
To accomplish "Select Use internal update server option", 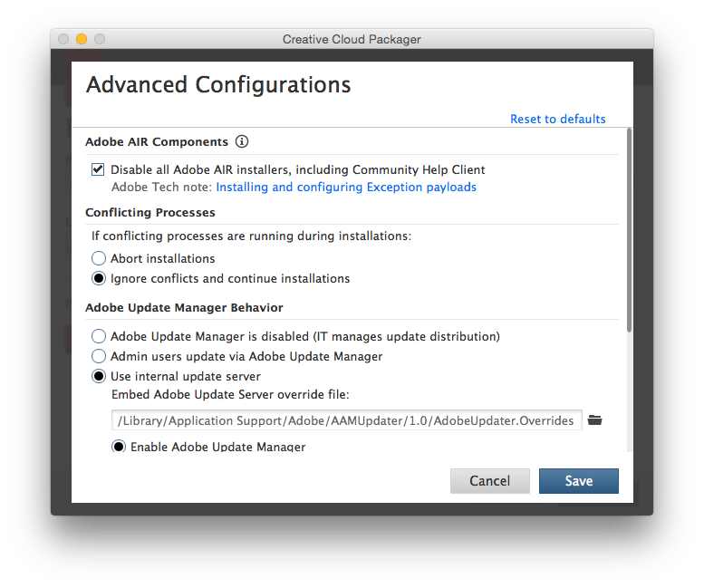I will pos(99,376).
